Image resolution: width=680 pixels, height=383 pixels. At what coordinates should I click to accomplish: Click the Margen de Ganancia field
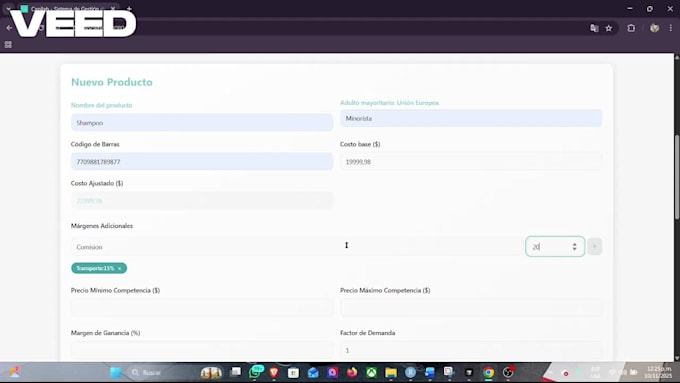tap(202, 350)
